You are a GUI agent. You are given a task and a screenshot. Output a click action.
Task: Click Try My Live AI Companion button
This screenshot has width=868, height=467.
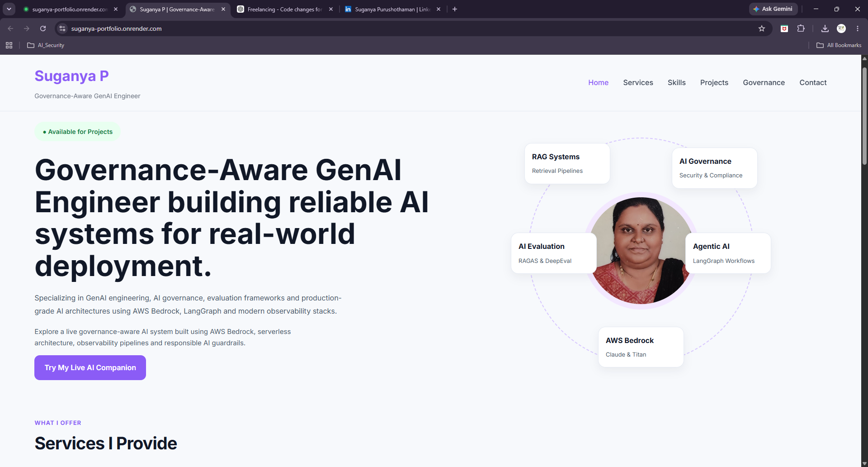[x=90, y=367]
